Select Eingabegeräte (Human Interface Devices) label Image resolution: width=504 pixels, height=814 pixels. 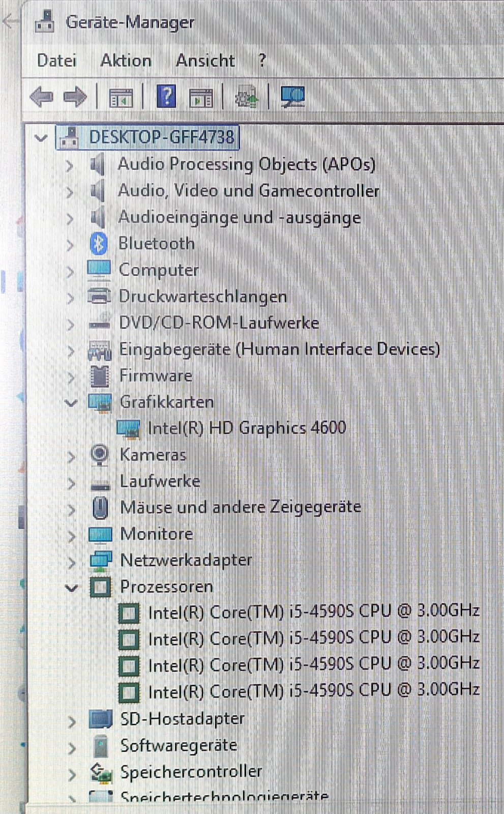280,350
